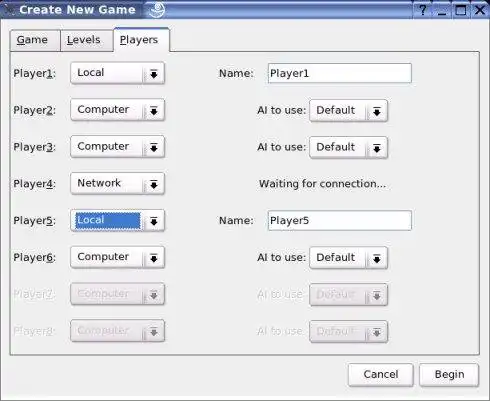490x401 pixels.
Task: Click the Name: label beside Player5 field
Action: coord(236,220)
